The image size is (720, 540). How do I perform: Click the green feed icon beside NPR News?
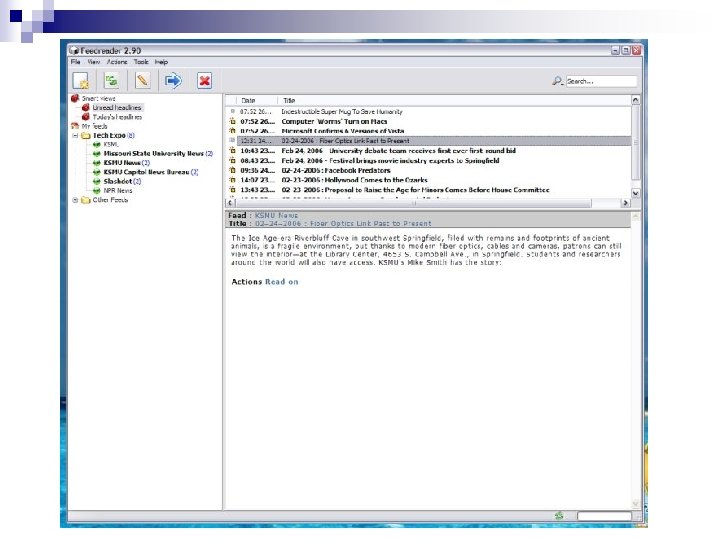(96, 191)
